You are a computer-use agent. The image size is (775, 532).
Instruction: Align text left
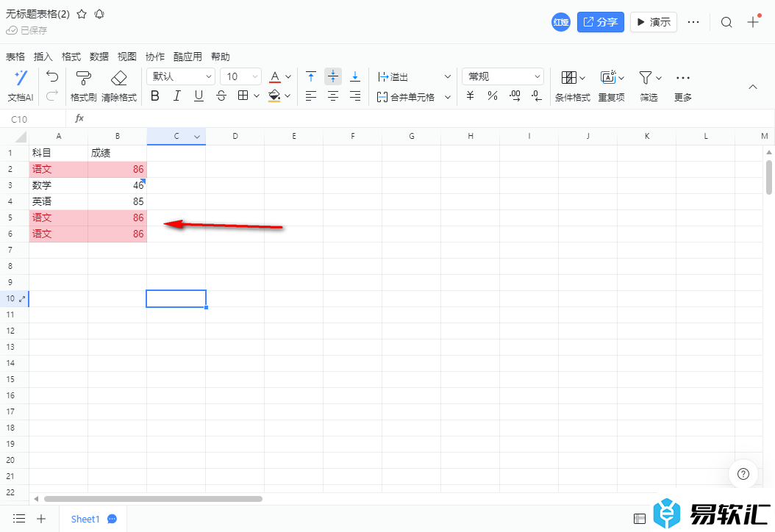click(x=311, y=96)
